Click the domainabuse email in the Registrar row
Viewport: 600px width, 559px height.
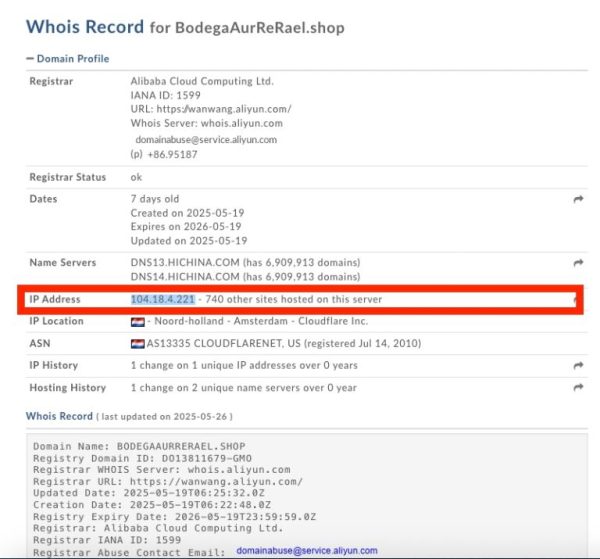pyautogui.click(x=208, y=139)
